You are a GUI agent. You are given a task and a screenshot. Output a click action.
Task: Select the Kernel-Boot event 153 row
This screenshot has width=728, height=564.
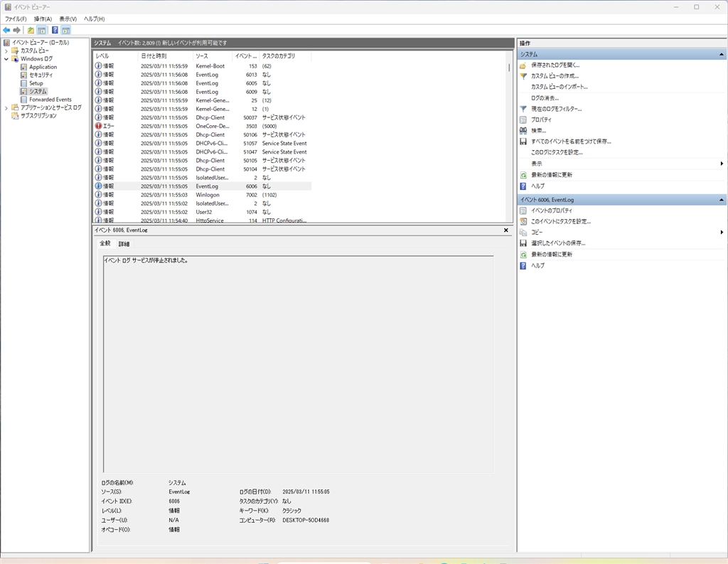pos(202,66)
